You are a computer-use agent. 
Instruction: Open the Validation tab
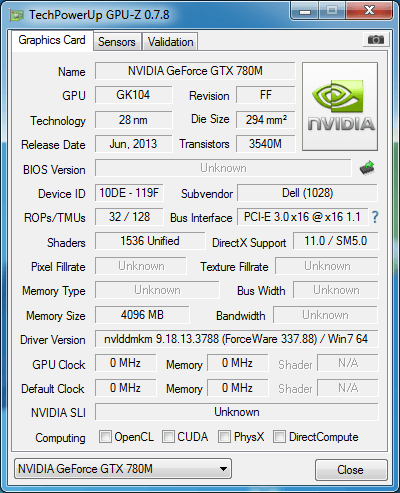[x=170, y=42]
